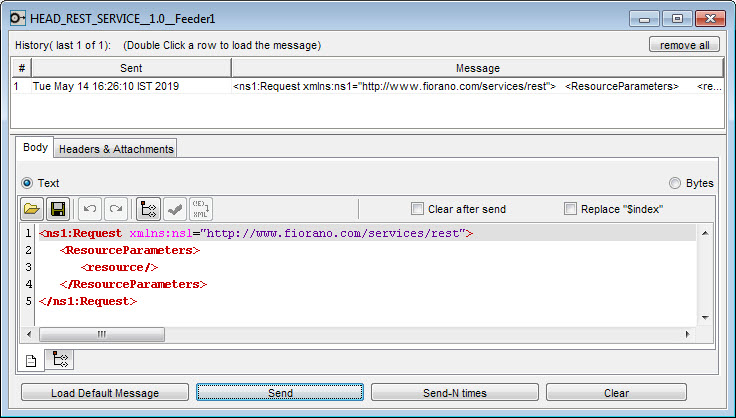736x418 pixels.
Task: Click the validate checkmark icon
Action: (x=175, y=209)
